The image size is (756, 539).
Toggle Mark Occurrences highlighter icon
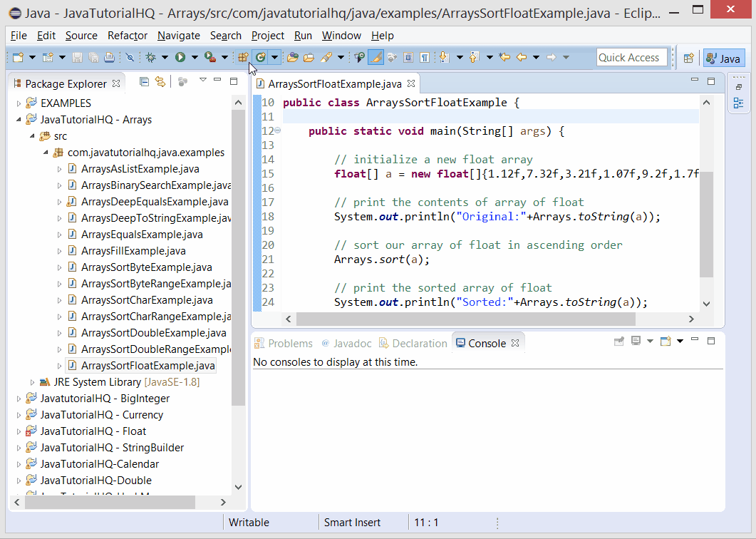[376, 58]
